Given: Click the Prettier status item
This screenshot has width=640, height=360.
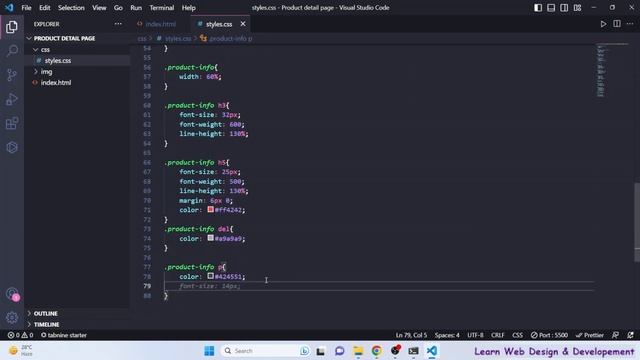Looking at the screenshot, I should click(590, 335).
